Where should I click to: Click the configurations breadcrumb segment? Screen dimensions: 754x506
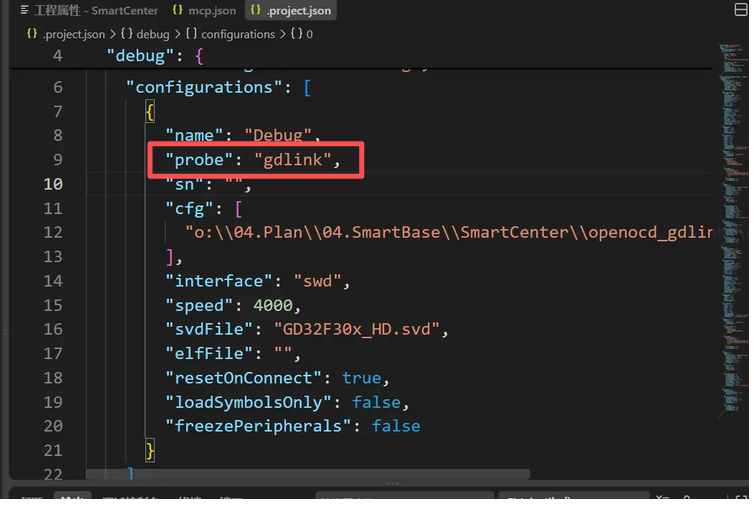tap(239, 35)
